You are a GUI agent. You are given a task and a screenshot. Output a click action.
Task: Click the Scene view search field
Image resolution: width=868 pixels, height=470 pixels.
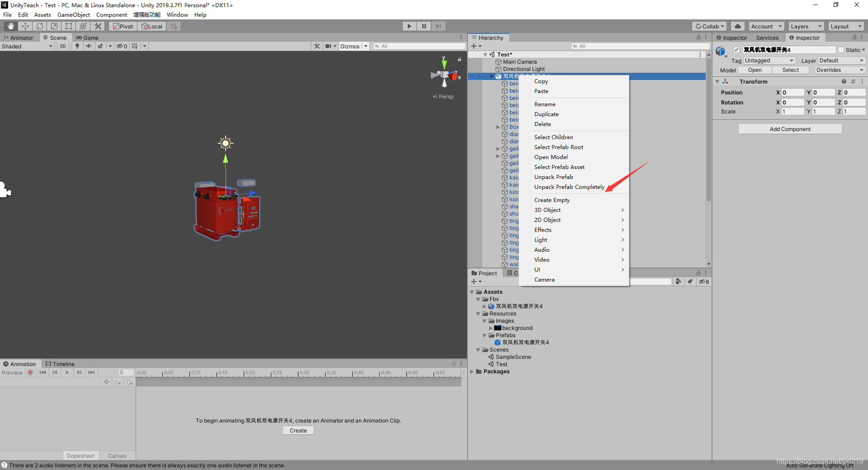pos(419,46)
